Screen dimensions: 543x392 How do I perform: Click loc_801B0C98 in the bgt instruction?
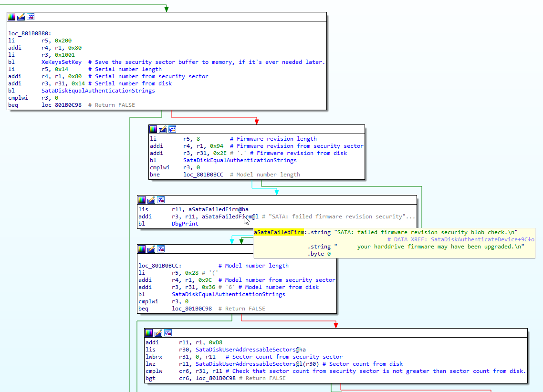point(216,379)
